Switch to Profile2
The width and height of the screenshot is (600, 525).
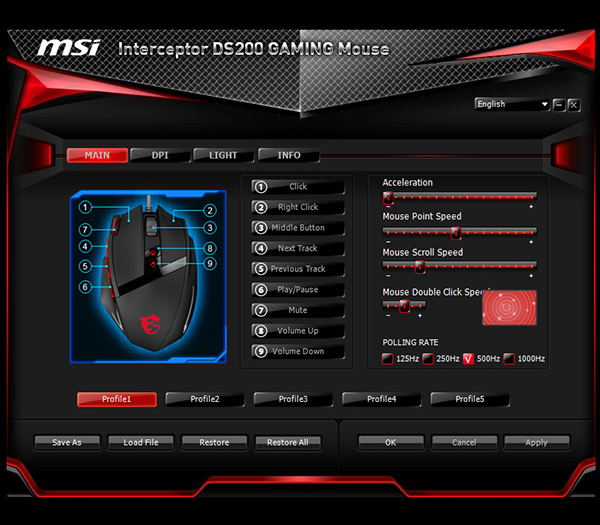click(x=205, y=399)
